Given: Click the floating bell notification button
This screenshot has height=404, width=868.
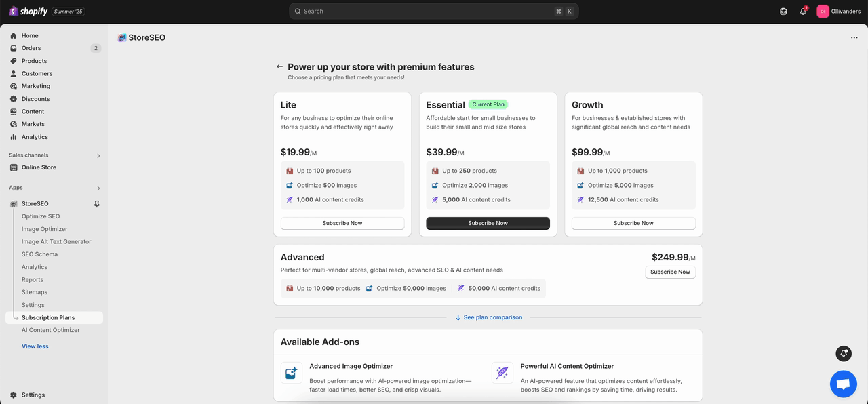Looking at the screenshot, I should pos(844,353).
